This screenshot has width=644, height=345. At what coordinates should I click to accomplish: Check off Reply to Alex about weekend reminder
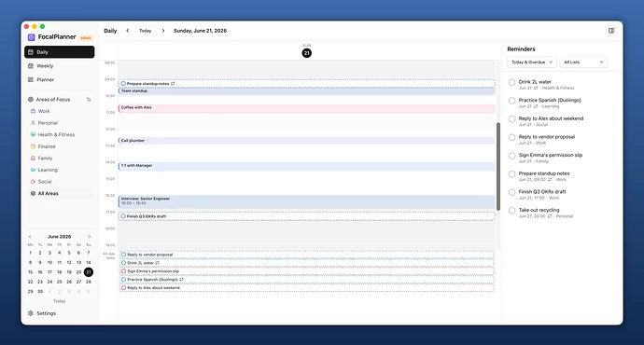(x=511, y=119)
